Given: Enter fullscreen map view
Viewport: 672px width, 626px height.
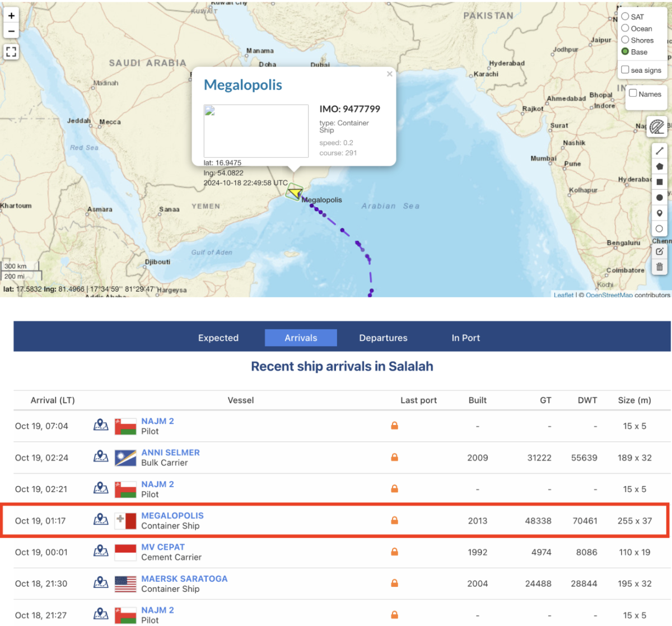Looking at the screenshot, I should click(x=11, y=52).
